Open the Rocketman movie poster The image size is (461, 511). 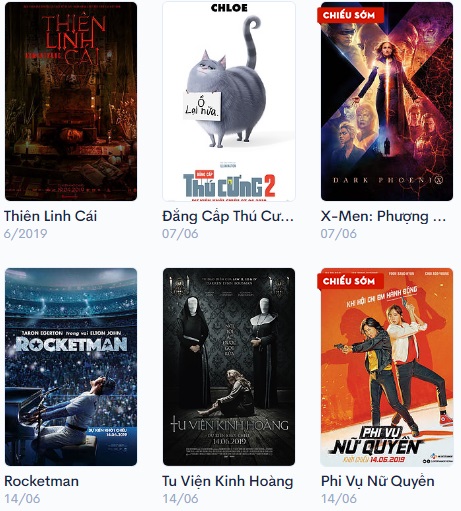click(x=71, y=367)
